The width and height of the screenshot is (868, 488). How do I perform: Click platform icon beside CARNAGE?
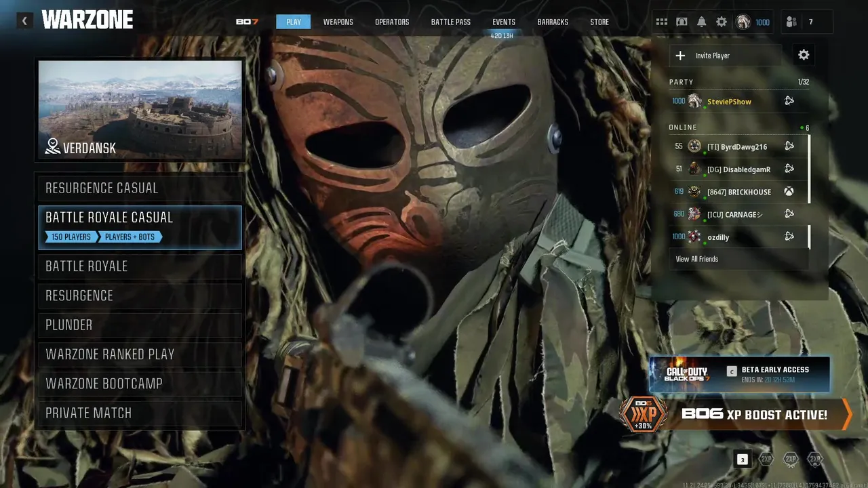point(789,214)
